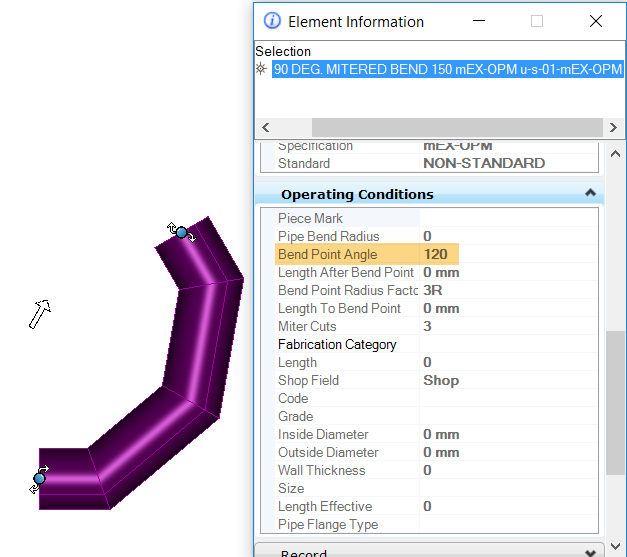
Task: Click the Piece Mark value field
Action: [508, 218]
